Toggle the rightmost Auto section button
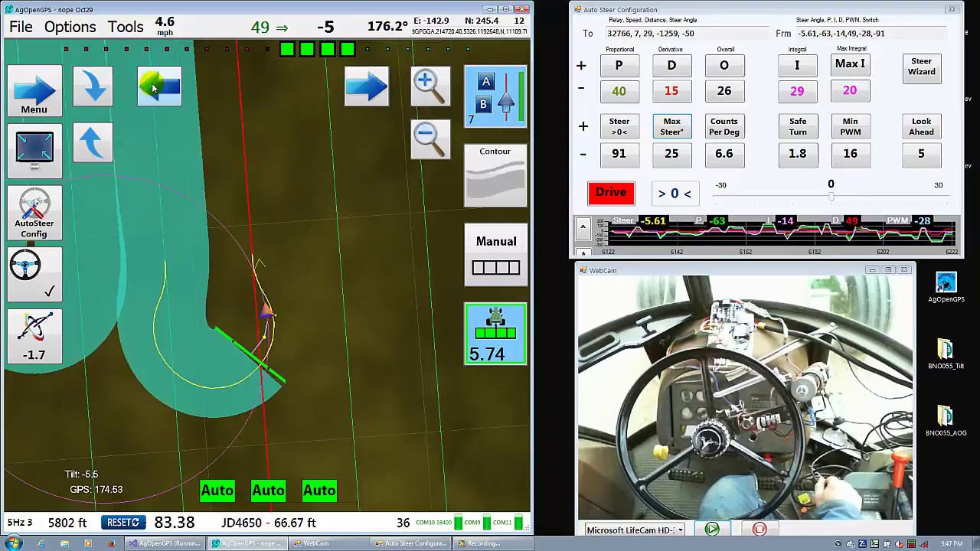Viewport: 980px width, 551px height. tap(319, 491)
